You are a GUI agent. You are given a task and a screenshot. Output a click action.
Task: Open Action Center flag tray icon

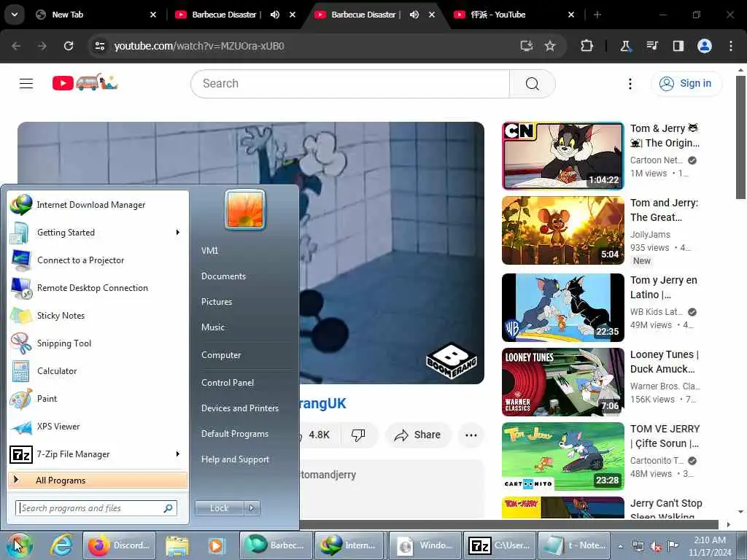673,545
